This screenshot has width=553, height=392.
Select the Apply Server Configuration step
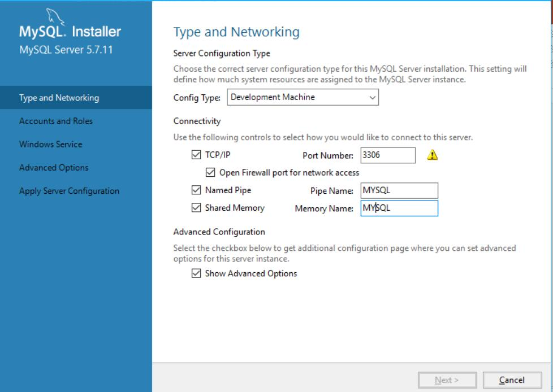[69, 191]
